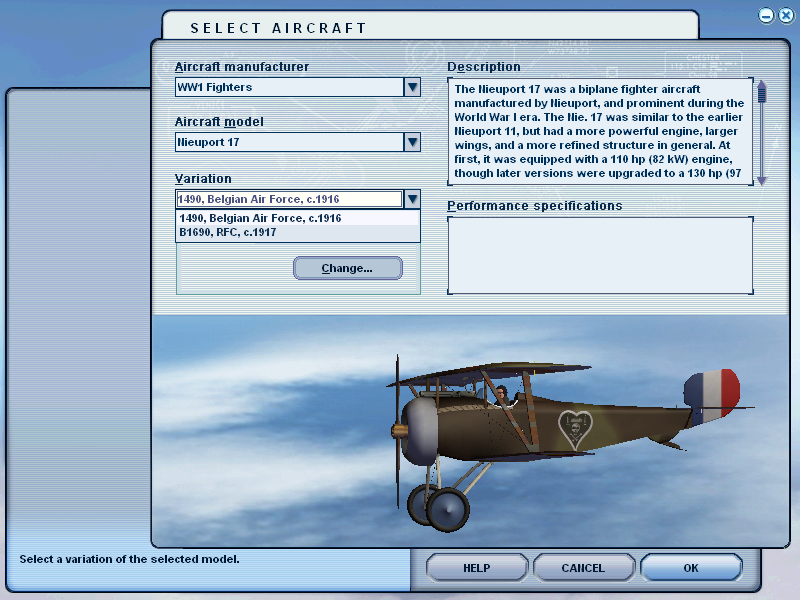The image size is (800, 600).
Task: Open the Aircraft model dropdown arrow
Action: (412, 142)
